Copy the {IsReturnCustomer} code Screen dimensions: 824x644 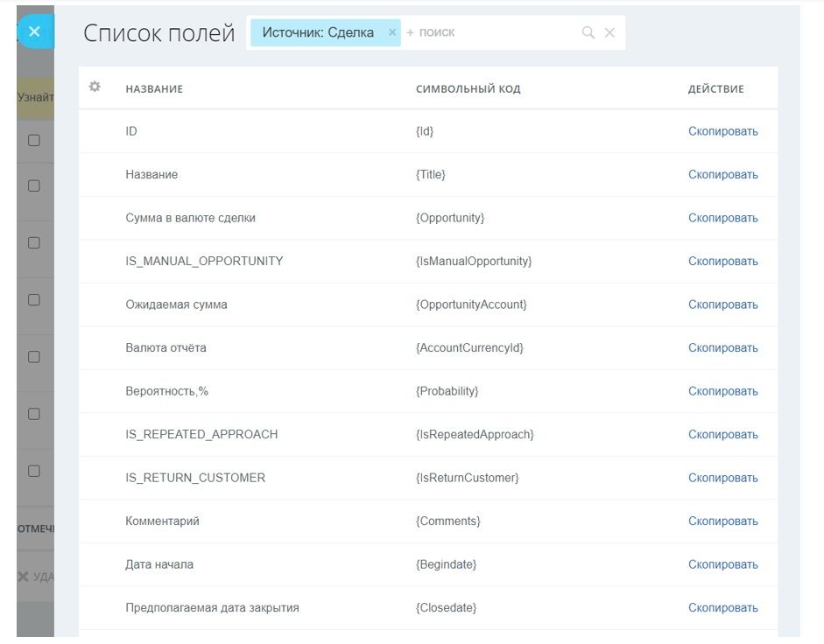point(723,478)
